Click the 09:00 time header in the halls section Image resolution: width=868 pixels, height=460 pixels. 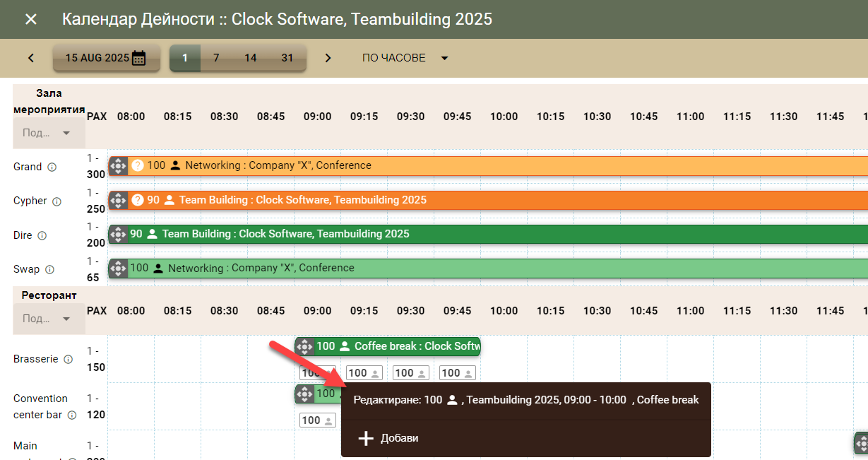[x=317, y=117]
